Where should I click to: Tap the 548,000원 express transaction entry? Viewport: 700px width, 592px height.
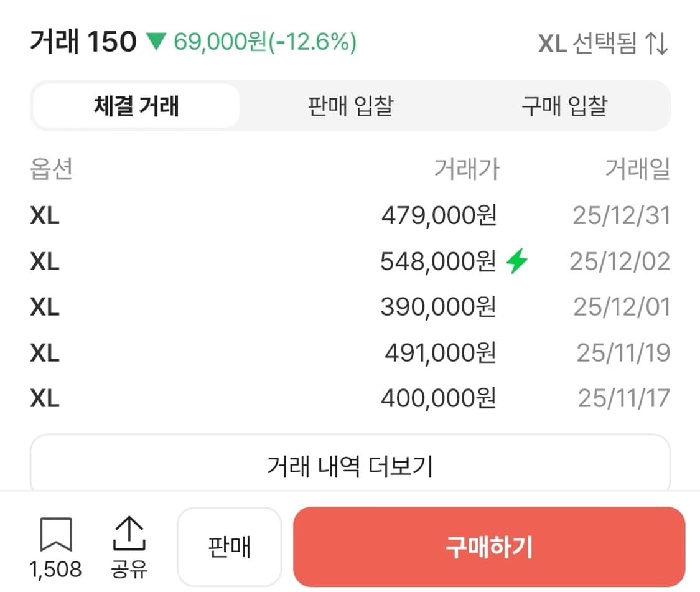pyautogui.click(x=350, y=261)
